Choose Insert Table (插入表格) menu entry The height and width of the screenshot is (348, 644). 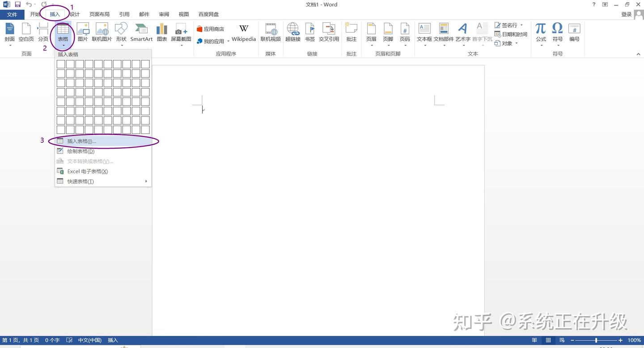tap(103, 141)
